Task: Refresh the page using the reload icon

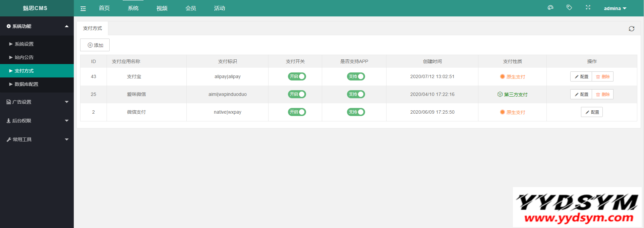Action: (631, 29)
